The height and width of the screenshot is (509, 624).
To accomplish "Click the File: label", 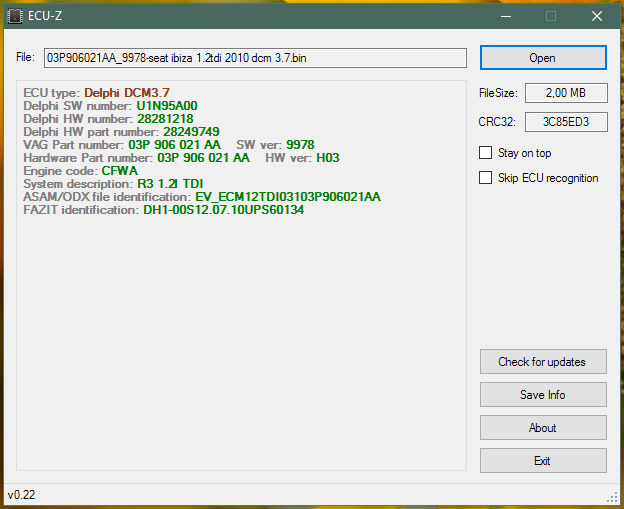I will coord(25,57).
